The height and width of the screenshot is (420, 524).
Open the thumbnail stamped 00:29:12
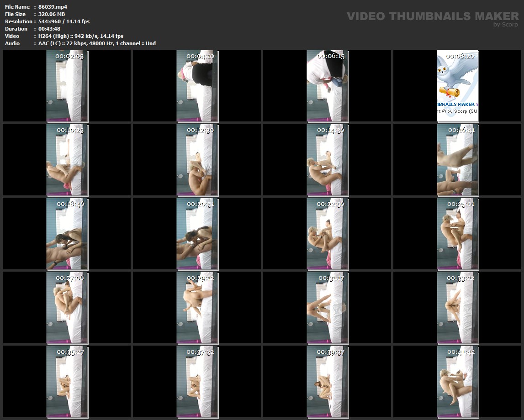point(197,308)
